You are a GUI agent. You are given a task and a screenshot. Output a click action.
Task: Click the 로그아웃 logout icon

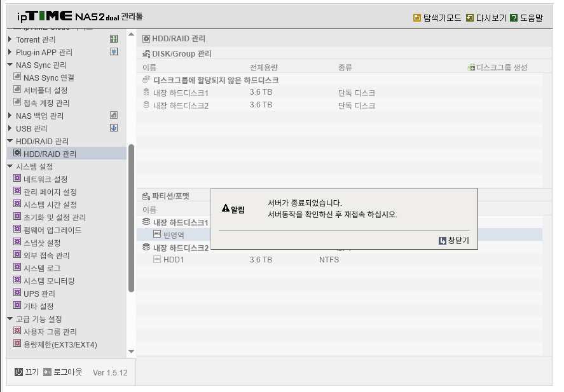[47, 372]
